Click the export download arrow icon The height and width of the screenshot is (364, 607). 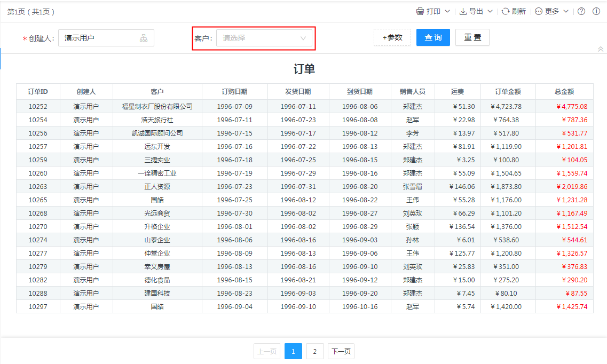tap(463, 11)
